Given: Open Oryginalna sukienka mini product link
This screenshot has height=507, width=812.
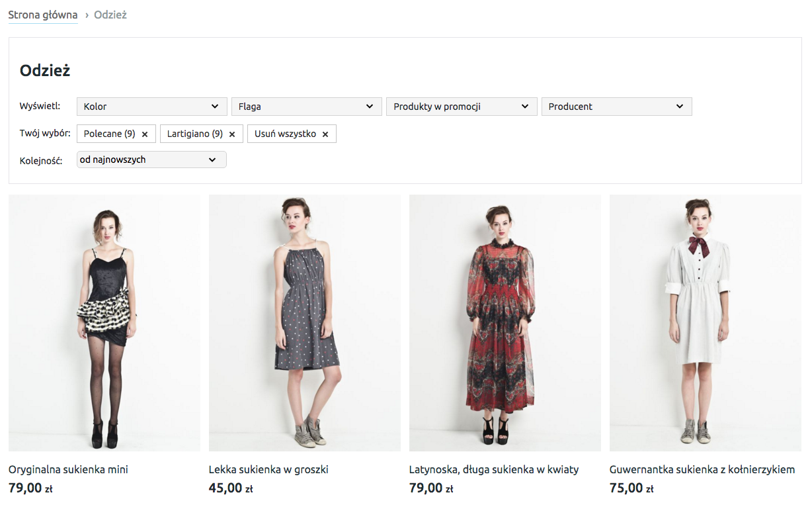Looking at the screenshot, I should click(x=68, y=469).
